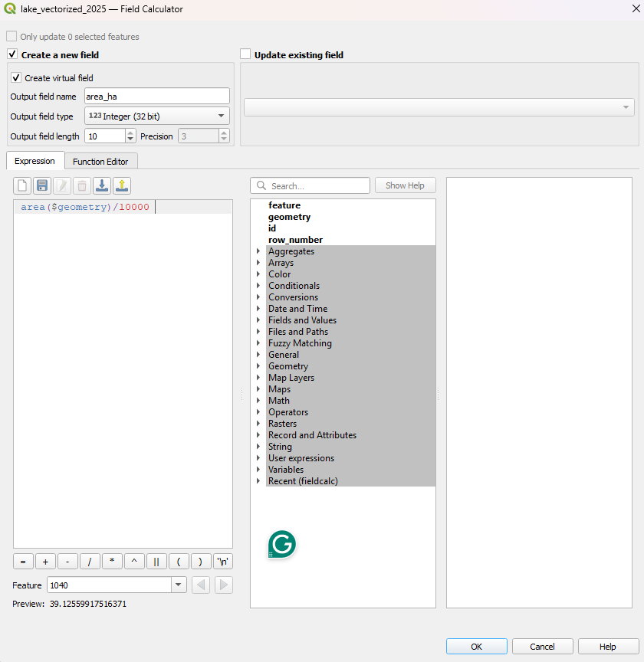Click the Grammarly badge in the function list
Image resolution: width=644 pixels, height=662 pixels.
[x=282, y=544]
